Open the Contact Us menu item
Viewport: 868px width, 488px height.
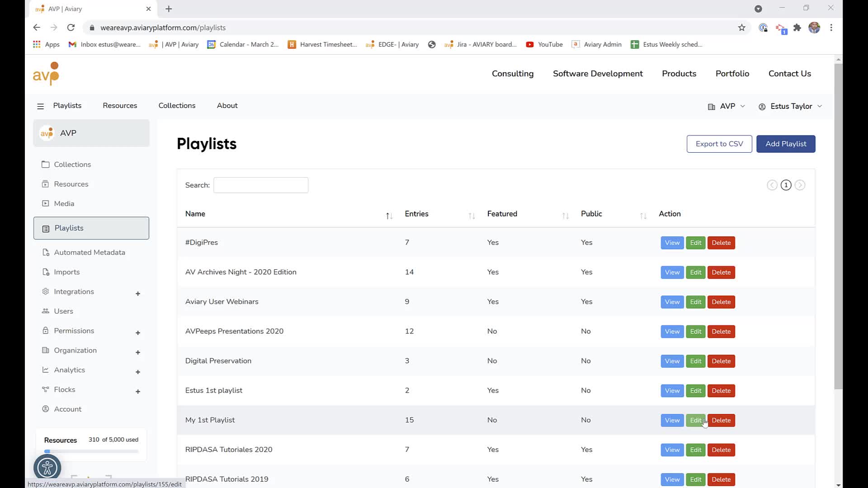(790, 74)
